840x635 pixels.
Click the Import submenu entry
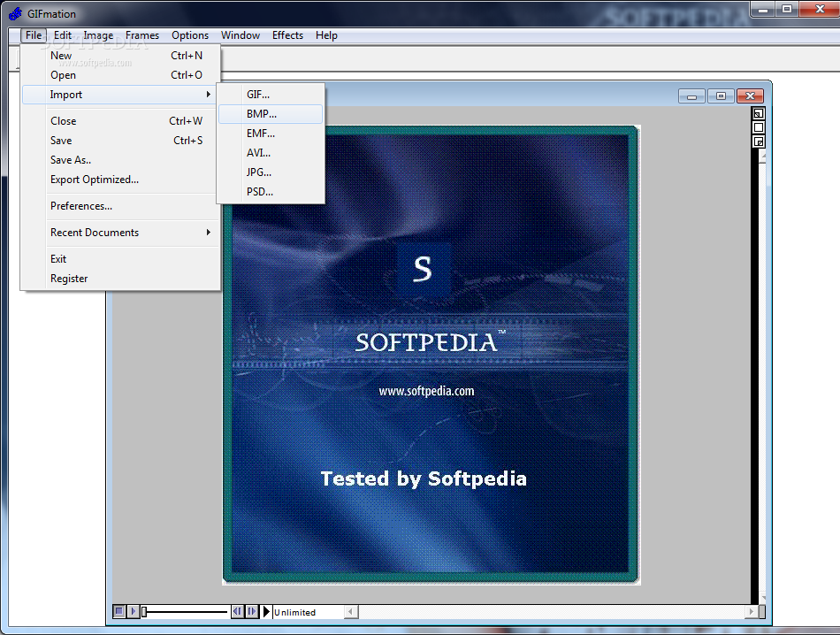[120, 95]
